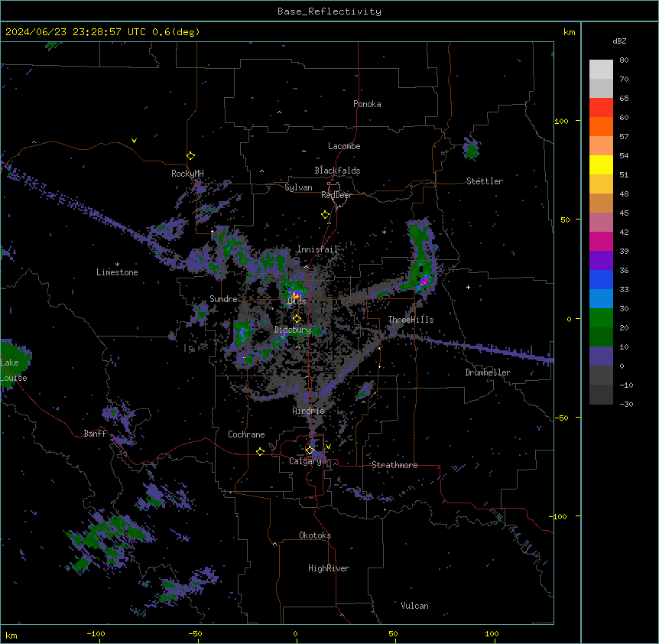Select the purple 39-36 dBZ legend swatch

point(601,261)
